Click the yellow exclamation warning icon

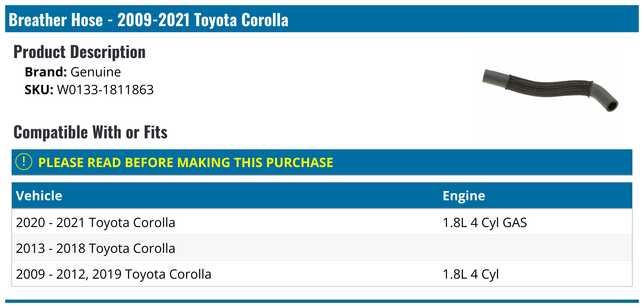point(24,162)
